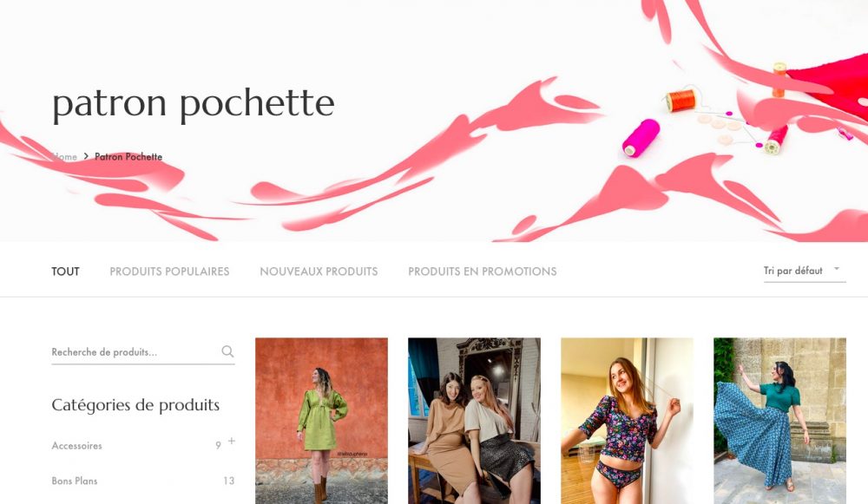868x504 pixels.
Task: Click the breadcrumb chevron separator
Action: [86, 156]
